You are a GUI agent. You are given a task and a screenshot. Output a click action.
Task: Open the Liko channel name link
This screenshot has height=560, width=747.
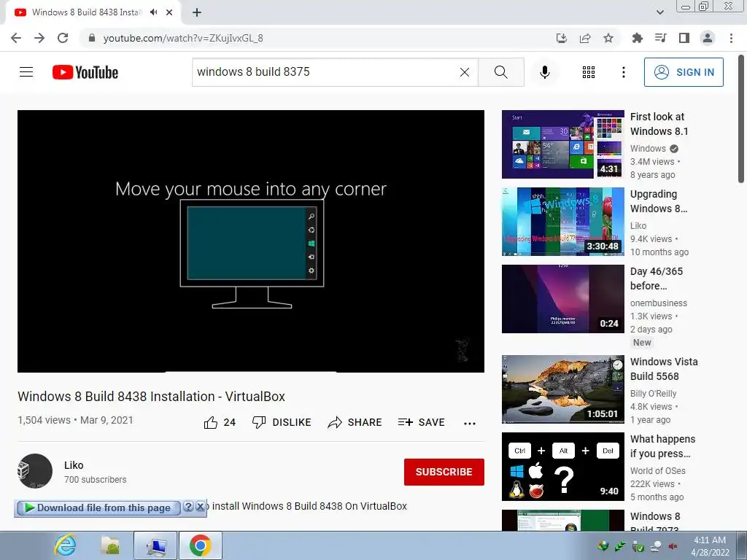click(x=74, y=465)
